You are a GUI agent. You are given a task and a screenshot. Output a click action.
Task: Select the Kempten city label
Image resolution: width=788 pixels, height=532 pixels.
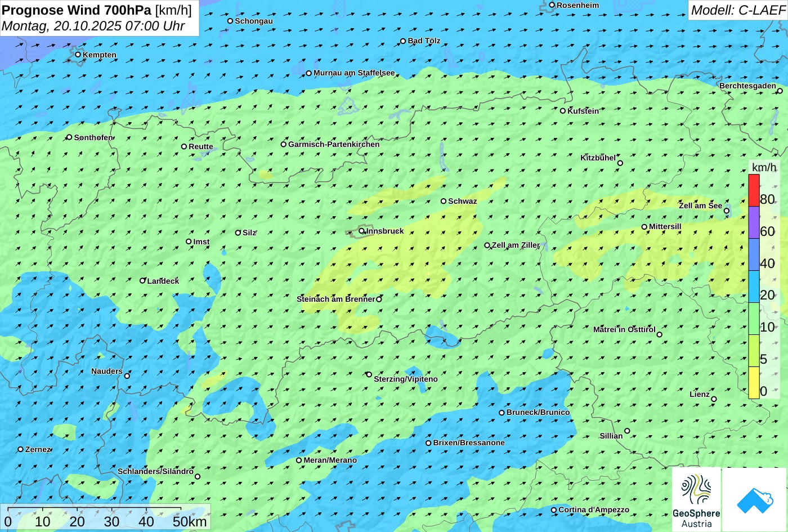[100, 55]
